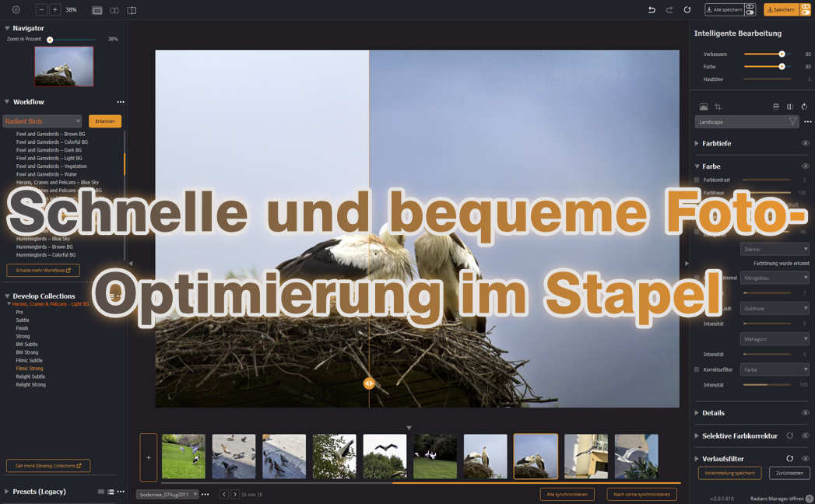815x504 pixels.
Task: Toggle visibility of the Farbe section
Action: coord(806,166)
